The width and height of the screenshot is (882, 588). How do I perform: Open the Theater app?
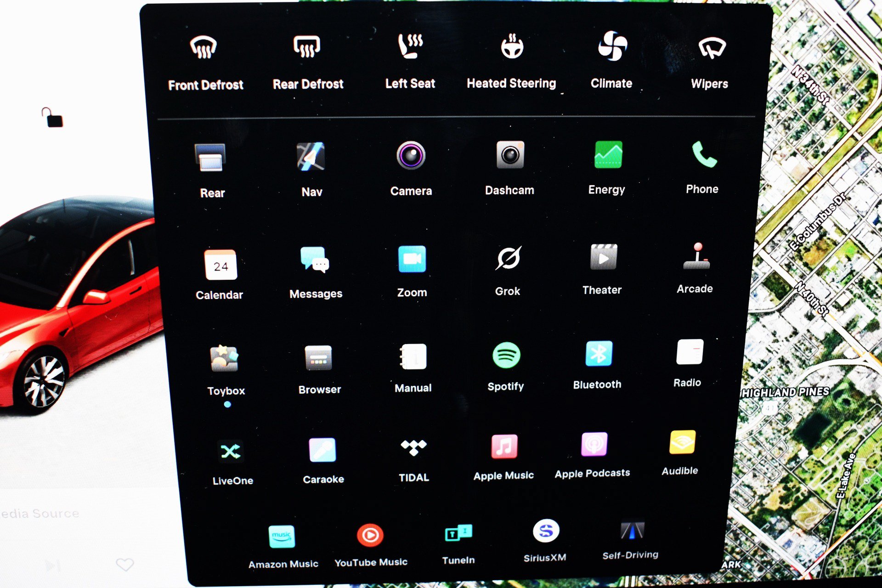point(602,269)
